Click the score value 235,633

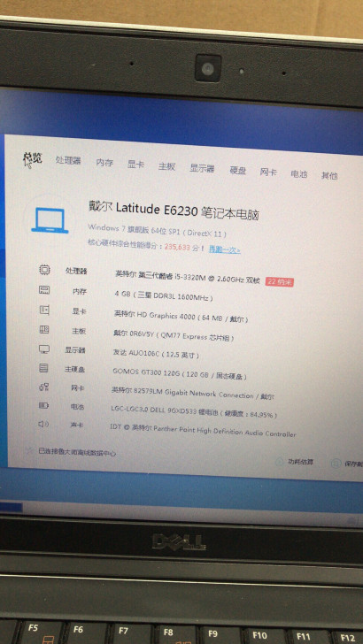[x=178, y=248]
